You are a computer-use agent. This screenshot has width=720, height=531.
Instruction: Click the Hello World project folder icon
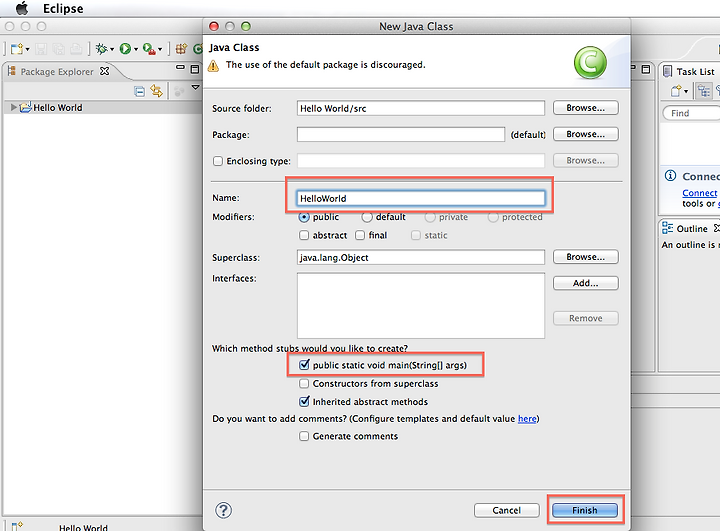25,107
